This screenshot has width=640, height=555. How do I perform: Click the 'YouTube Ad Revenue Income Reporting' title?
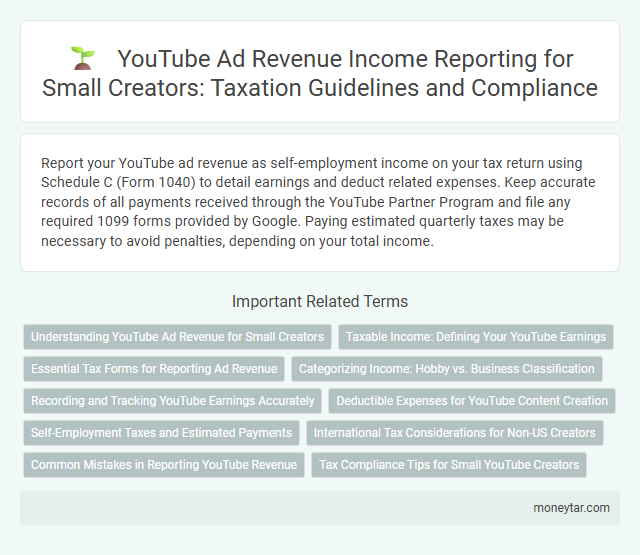(320, 73)
